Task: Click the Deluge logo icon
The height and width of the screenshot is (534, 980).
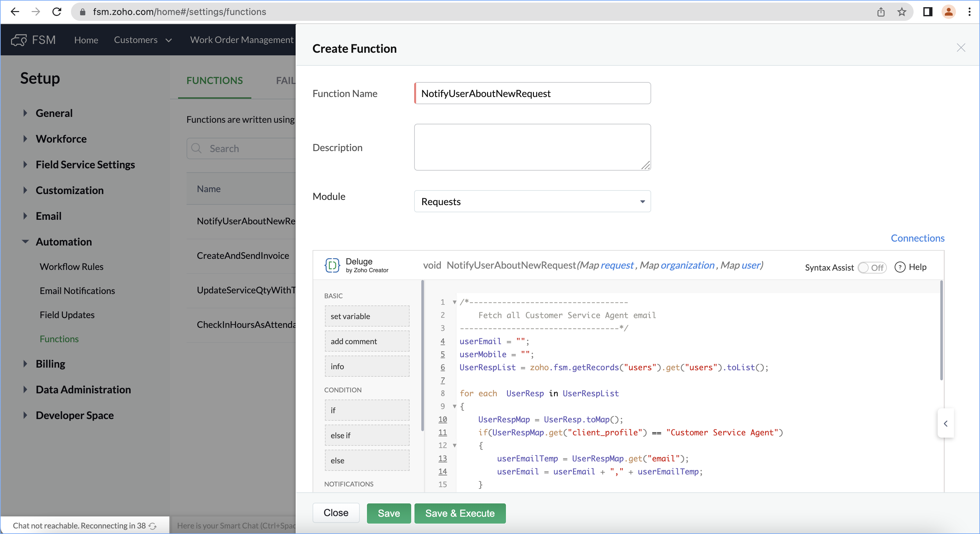Action: pos(332,265)
